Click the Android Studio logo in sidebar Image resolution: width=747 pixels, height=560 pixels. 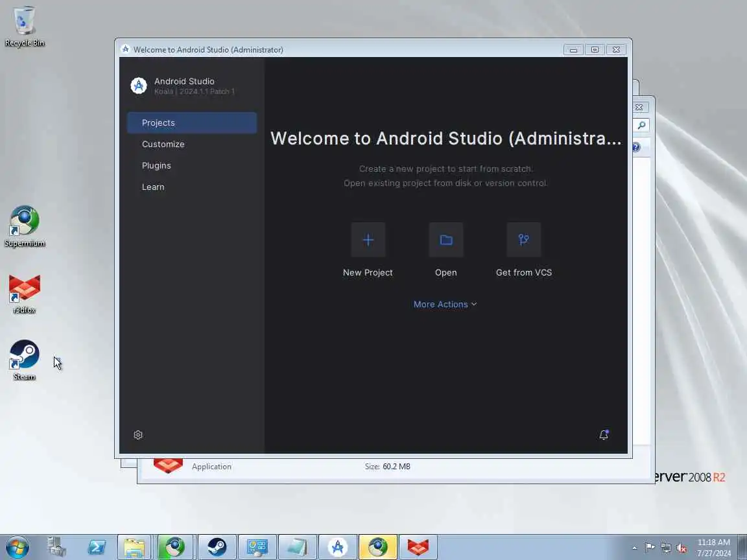point(139,86)
